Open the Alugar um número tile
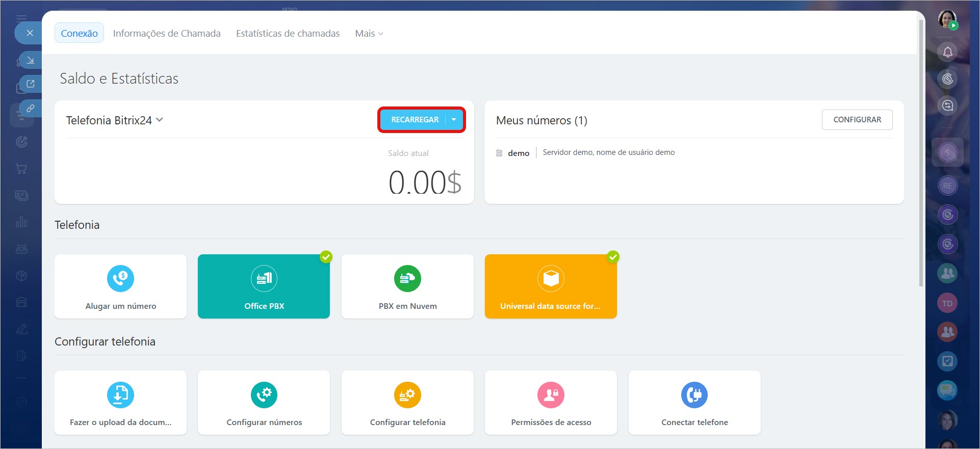 pyautogui.click(x=120, y=286)
